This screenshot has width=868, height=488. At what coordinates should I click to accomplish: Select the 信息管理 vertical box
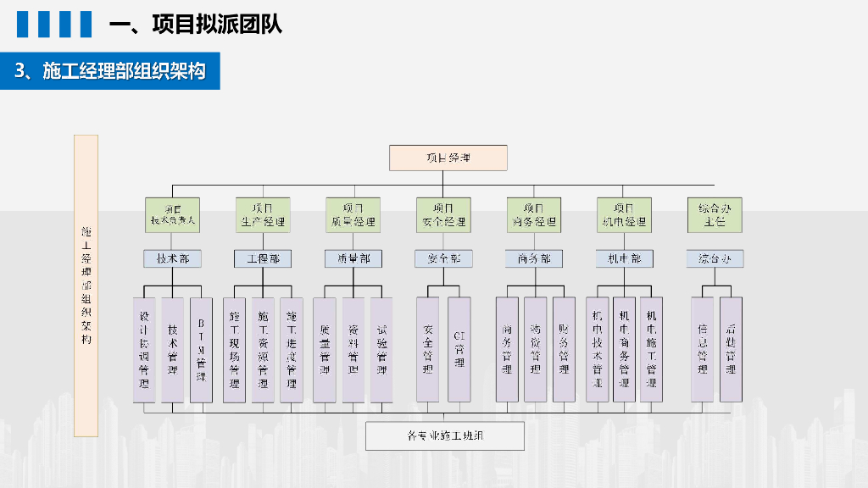703,350
